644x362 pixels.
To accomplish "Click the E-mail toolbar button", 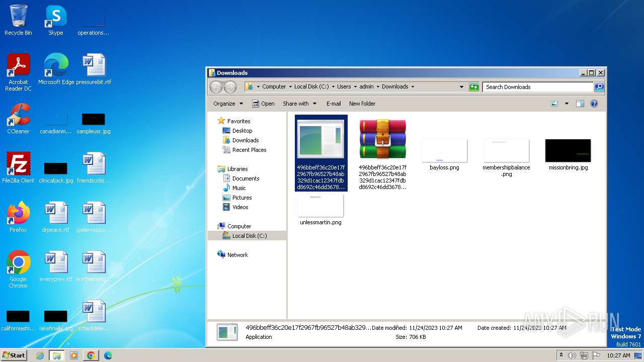I will pyautogui.click(x=334, y=104).
